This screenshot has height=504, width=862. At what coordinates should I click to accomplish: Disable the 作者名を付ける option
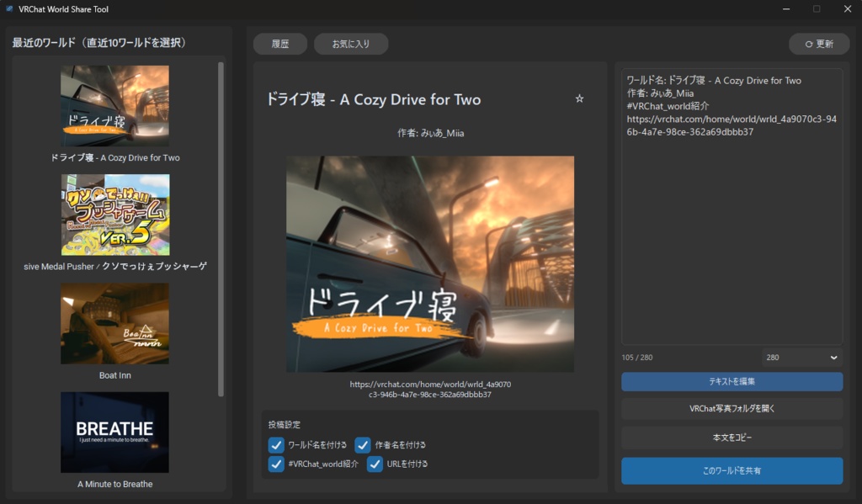coord(363,445)
